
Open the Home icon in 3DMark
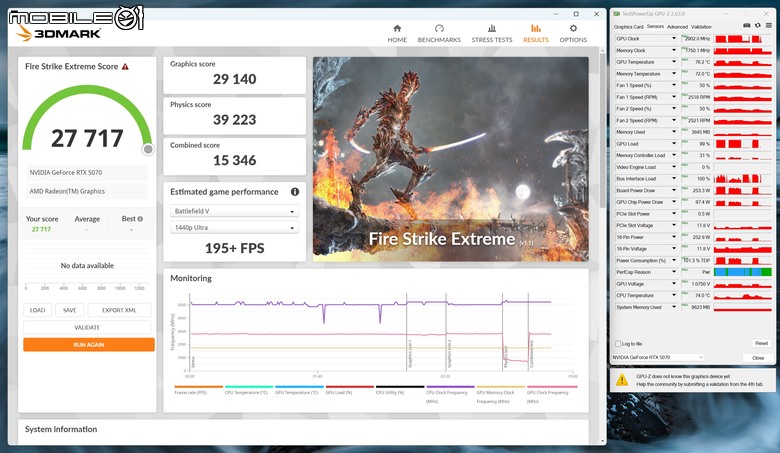pyautogui.click(x=397, y=28)
